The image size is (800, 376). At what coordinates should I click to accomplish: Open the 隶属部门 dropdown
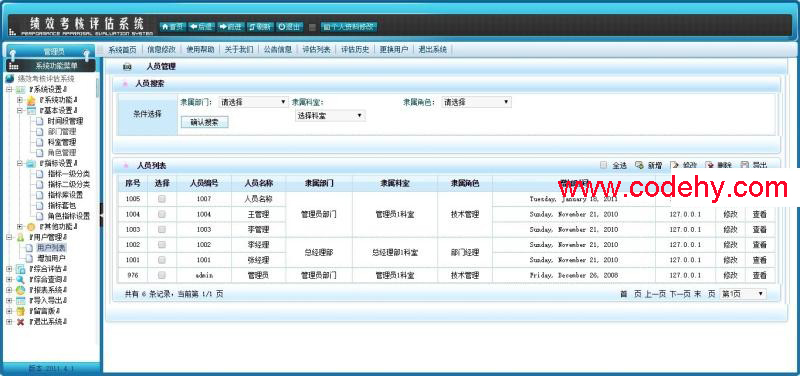coord(254,102)
